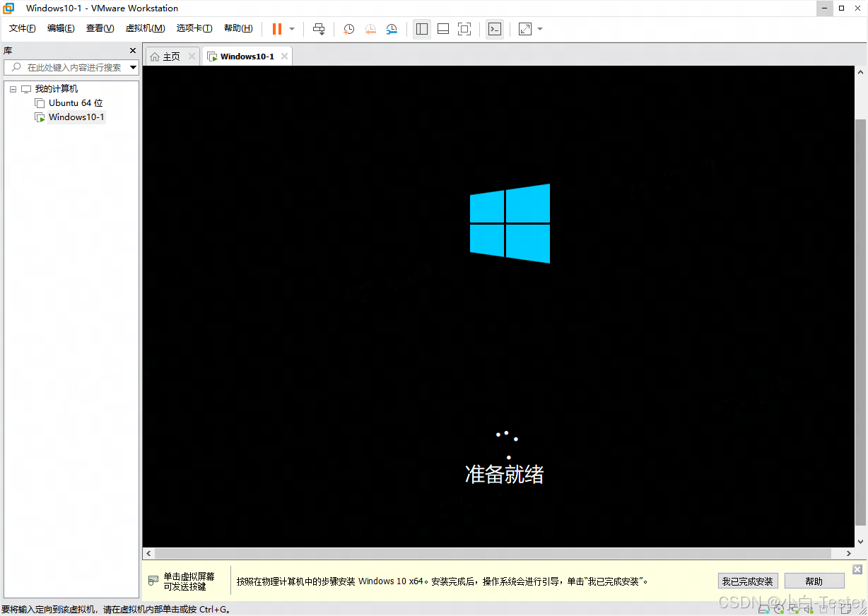Click the vertical scrollbar up arrow
Viewport: 868px width, 616px height.
861,72
